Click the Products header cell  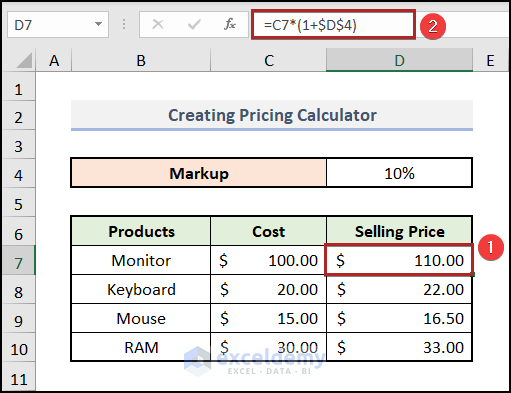point(141,231)
